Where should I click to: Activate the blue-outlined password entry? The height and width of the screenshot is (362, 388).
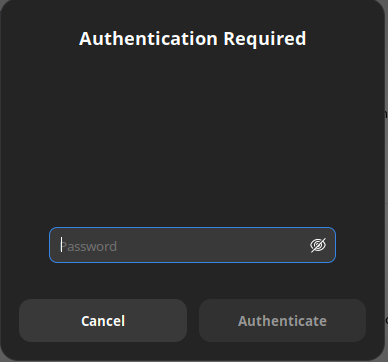point(192,245)
